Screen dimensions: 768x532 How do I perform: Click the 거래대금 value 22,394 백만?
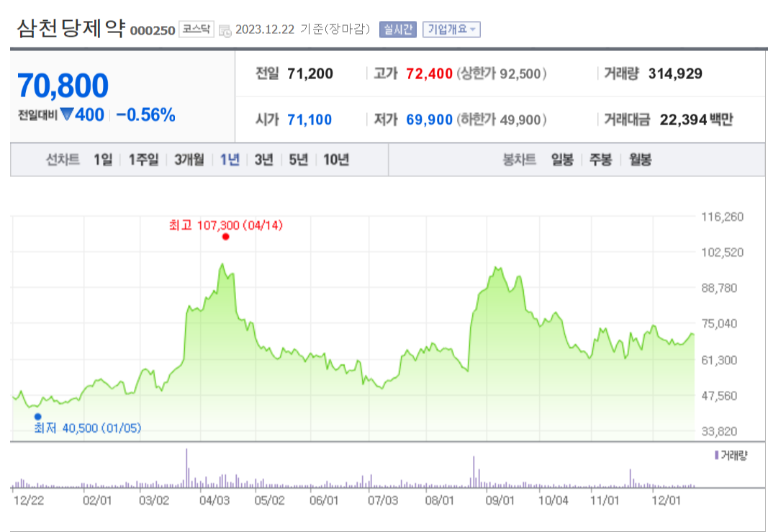696,120
